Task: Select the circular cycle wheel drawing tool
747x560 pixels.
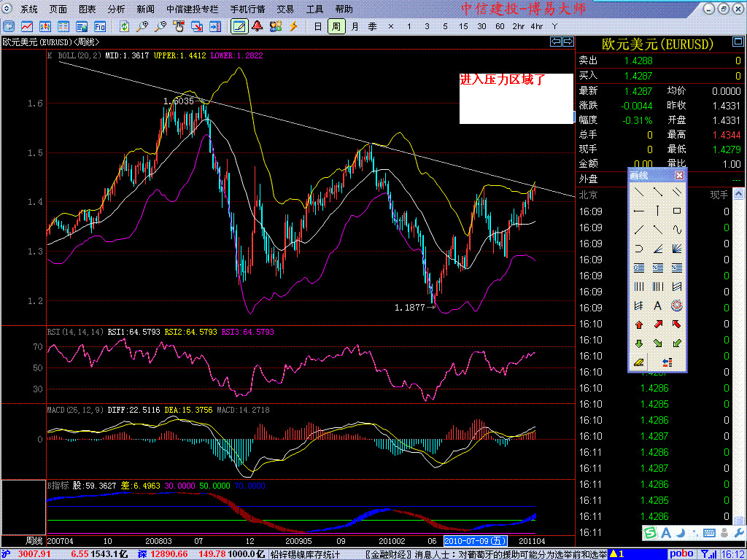Action: click(x=676, y=306)
